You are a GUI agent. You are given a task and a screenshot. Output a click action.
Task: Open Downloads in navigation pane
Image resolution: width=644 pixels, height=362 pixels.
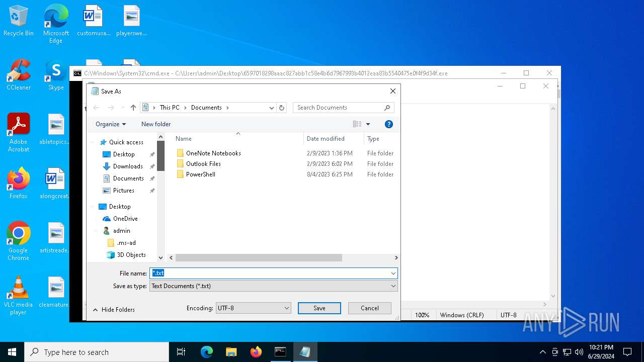tap(128, 166)
